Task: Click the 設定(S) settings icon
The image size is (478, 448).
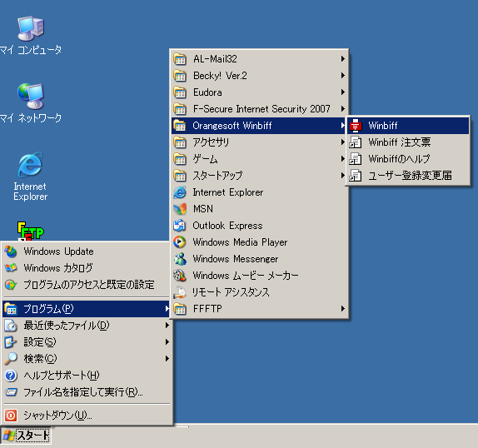Action: click(11, 342)
